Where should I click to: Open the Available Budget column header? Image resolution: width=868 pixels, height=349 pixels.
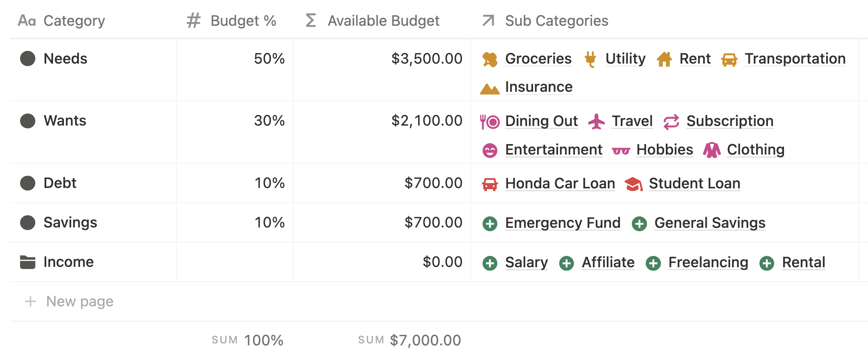click(x=383, y=21)
